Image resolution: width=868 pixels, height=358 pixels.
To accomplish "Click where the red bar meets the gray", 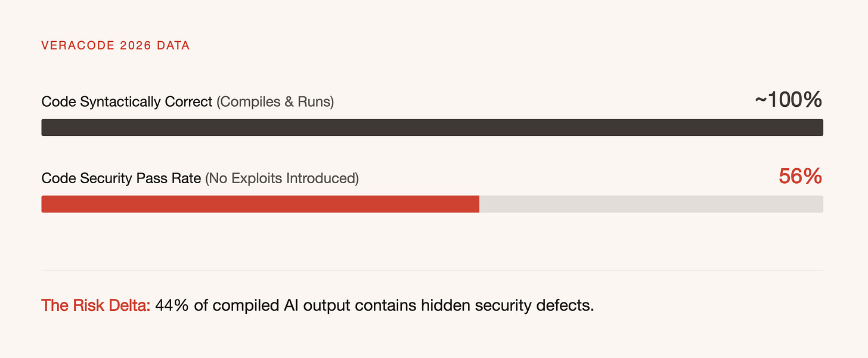I will coord(479,203).
